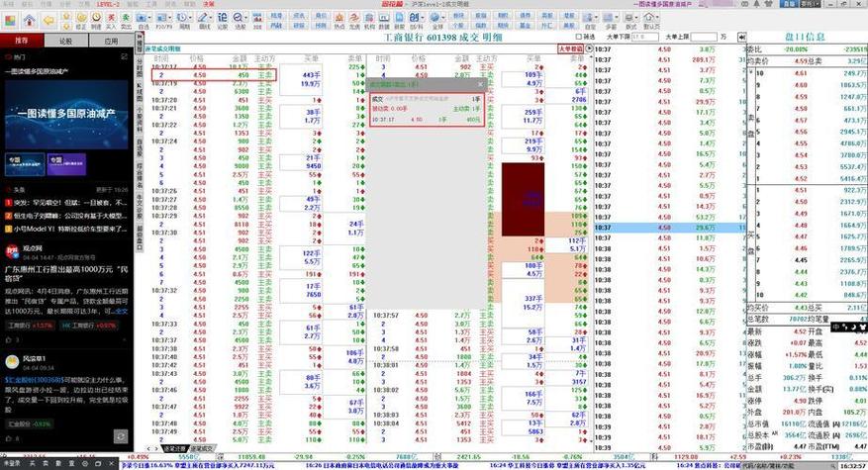This screenshot has height=470, width=868.
Task: Open the 应用 tab in sidebar
Action: point(110,42)
